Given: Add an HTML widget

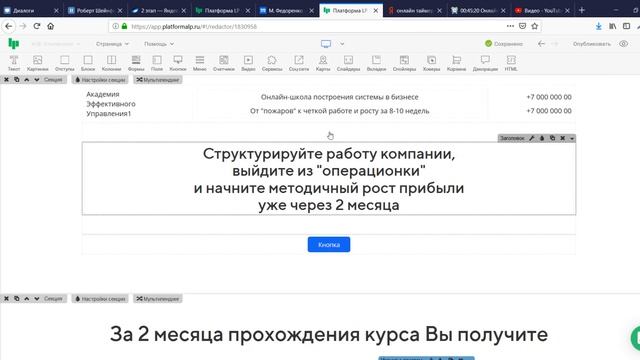Looking at the screenshot, I should pyautogui.click(x=511, y=63).
